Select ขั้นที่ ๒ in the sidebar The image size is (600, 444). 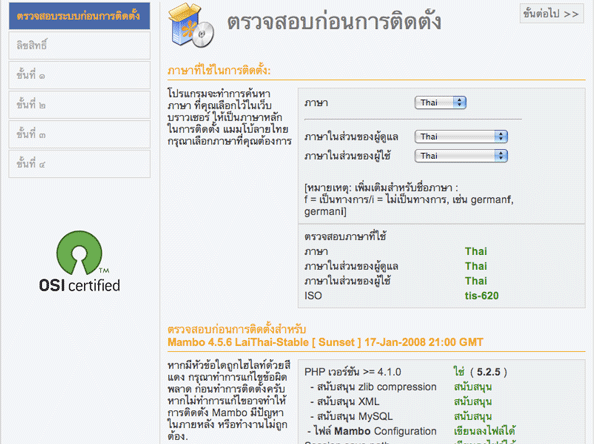(79, 104)
